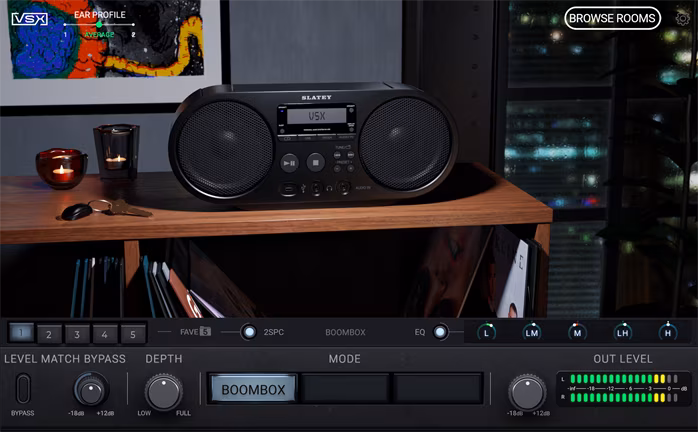Open settings via the gear icon

coord(682,18)
